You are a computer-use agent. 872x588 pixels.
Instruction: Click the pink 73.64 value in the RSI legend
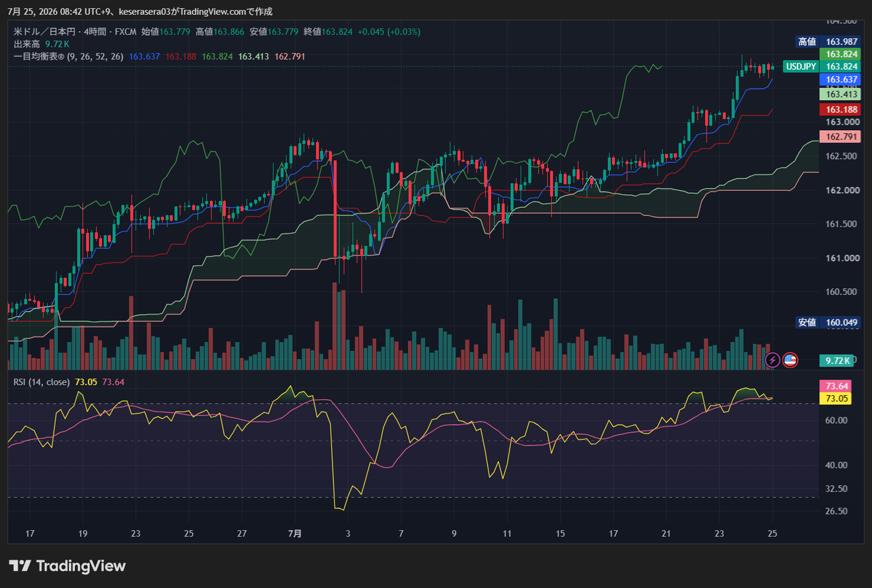click(x=113, y=382)
